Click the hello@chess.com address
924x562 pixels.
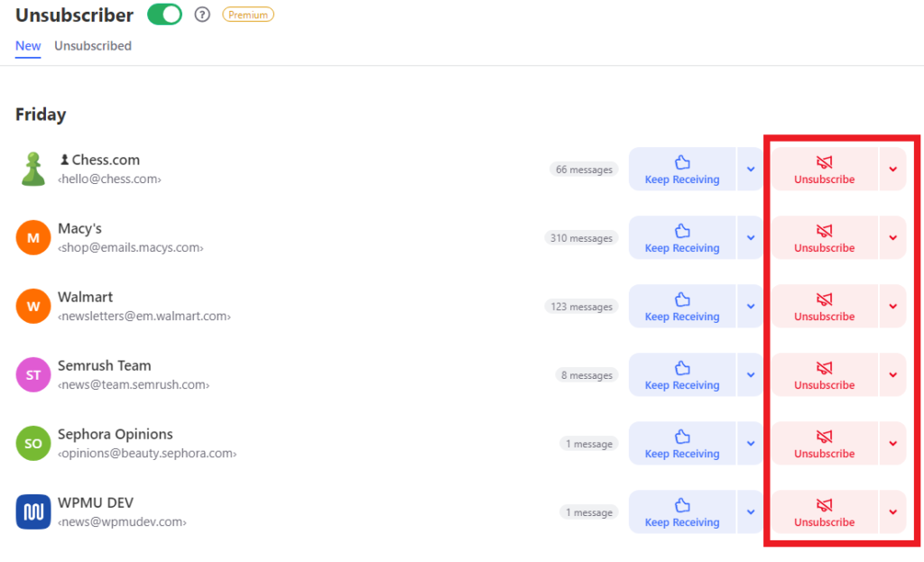(x=109, y=180)
